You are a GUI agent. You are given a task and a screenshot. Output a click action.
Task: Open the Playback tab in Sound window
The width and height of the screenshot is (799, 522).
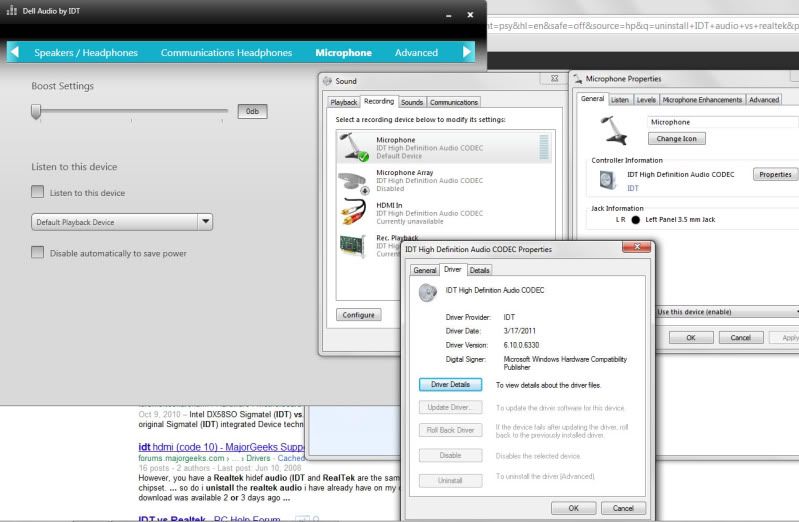pyautogui.click(x=343, y=102)
